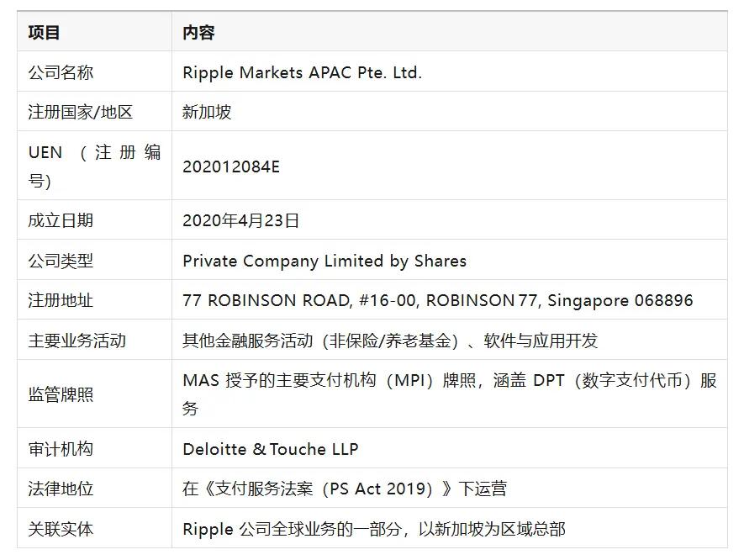Click the 新加坡 value cell

pyautogui.click(x=207, y=112)
